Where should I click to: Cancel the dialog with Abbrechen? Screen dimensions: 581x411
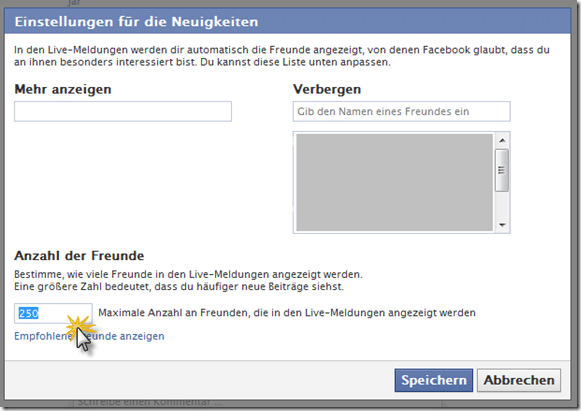pyautogui.click(x=519, y=380)
